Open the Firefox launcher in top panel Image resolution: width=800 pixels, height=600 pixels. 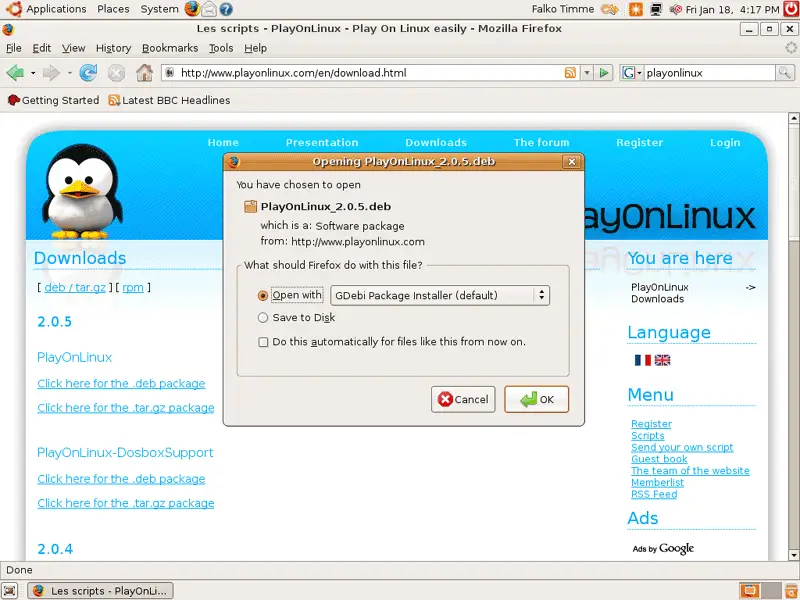(192, 9)
